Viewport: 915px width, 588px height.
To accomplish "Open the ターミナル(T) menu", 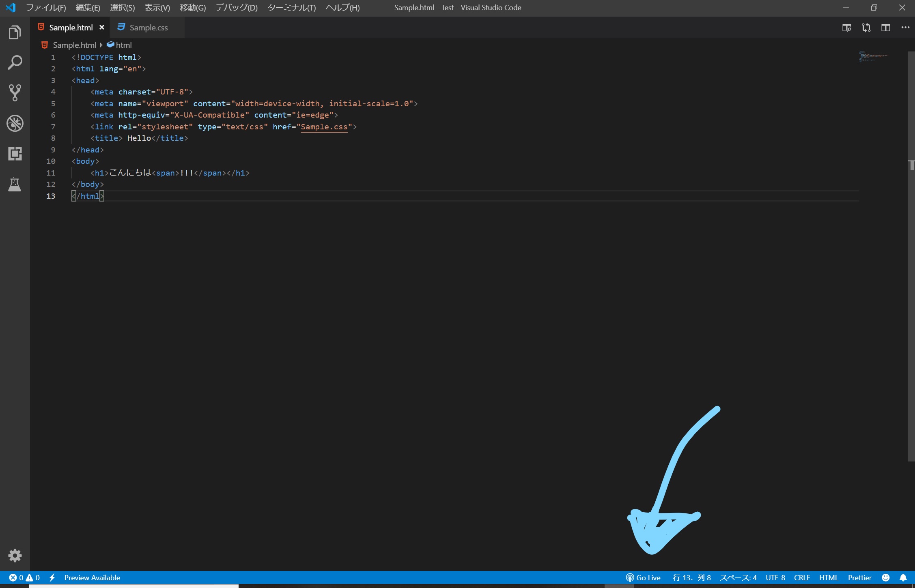I will (291, 8).
